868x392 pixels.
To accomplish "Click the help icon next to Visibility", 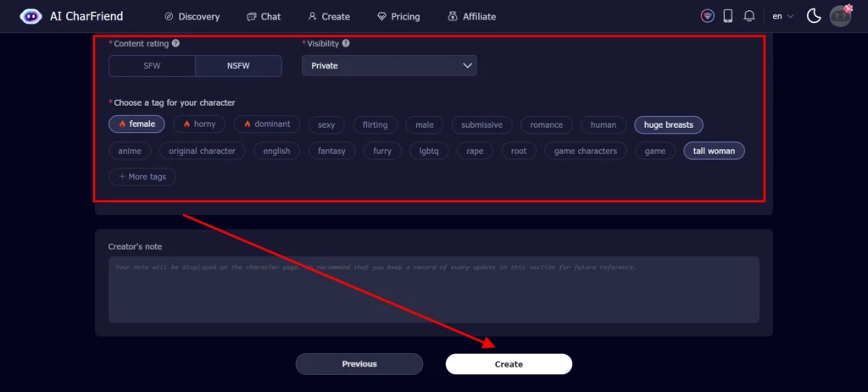I will 346,43.
